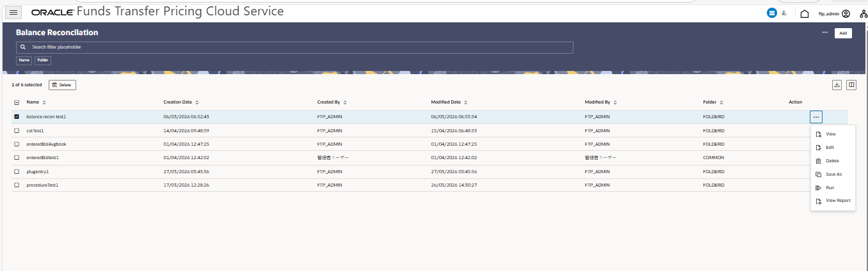Viewport: 868px width, 271px height.
Task: Click the Delete button beside the 1 of 6 selected label
Action: click(62, 85)
